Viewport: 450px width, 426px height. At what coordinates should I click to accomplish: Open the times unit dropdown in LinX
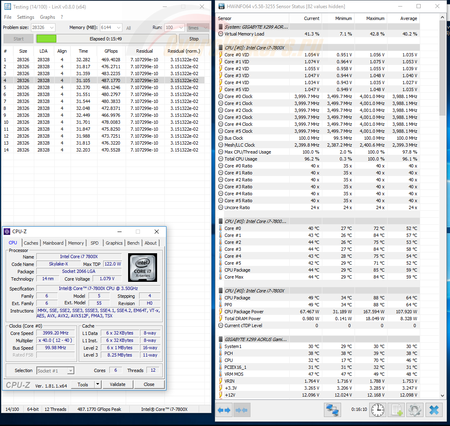click(x=206, y=28)
